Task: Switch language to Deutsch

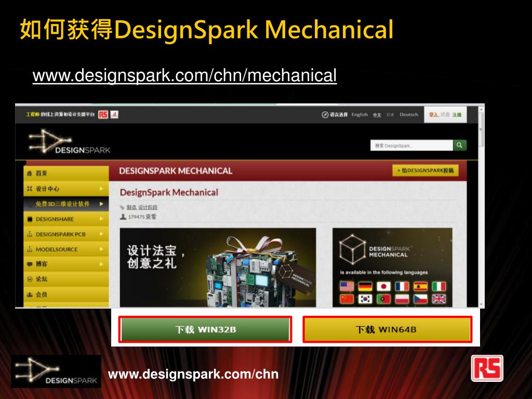Action: point(409,115)
